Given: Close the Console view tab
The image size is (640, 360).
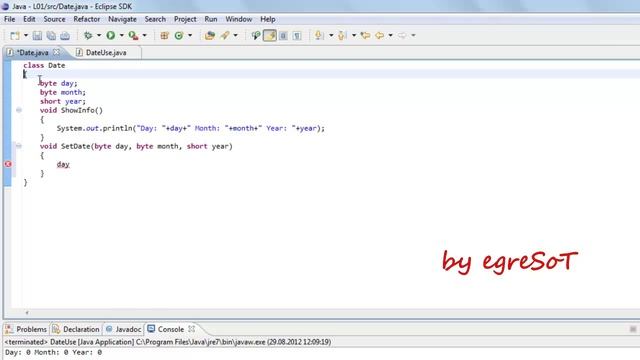Looking at the screenshot, I should [x=191, y=329].
